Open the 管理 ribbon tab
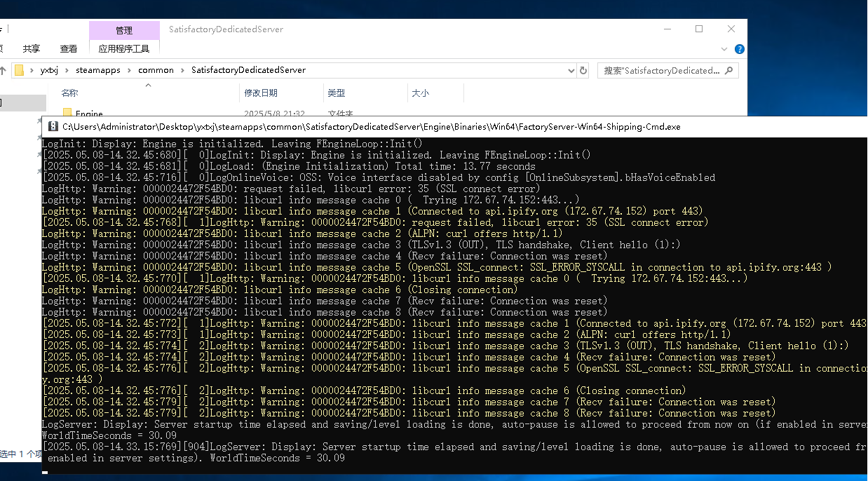This screenshot has width=868, height=481. pyautogui.click(x=124, y=30)
